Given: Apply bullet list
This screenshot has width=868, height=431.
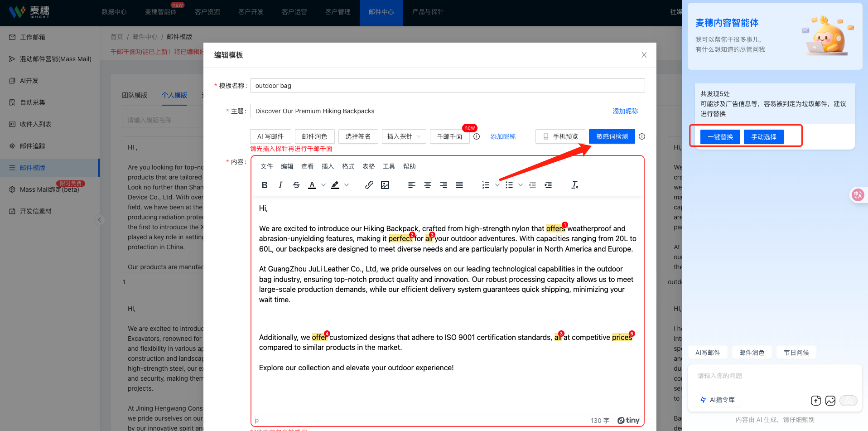Looking at the screenshot, I should [x=509, y=185].
